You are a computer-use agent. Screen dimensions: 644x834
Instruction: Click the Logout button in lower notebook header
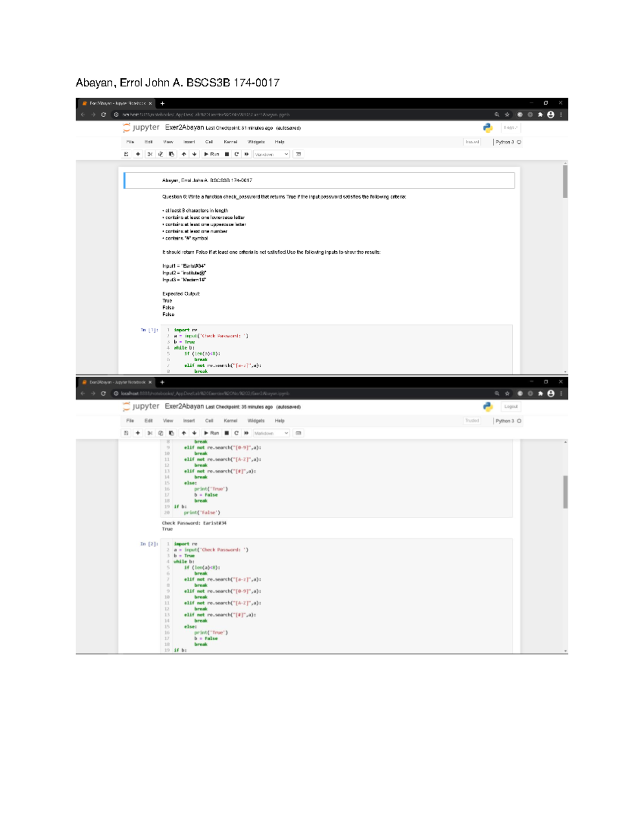[510, 407]
